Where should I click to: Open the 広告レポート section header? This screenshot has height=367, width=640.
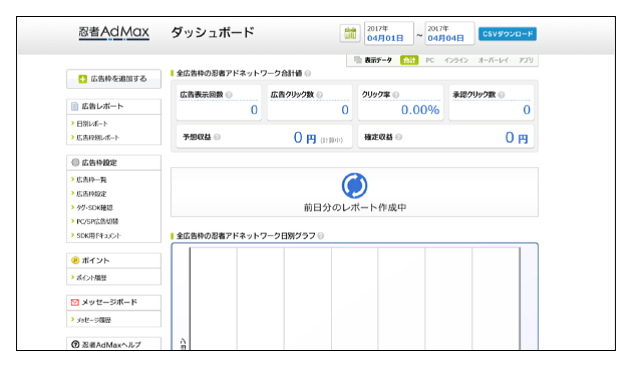(x=113, y=107)
